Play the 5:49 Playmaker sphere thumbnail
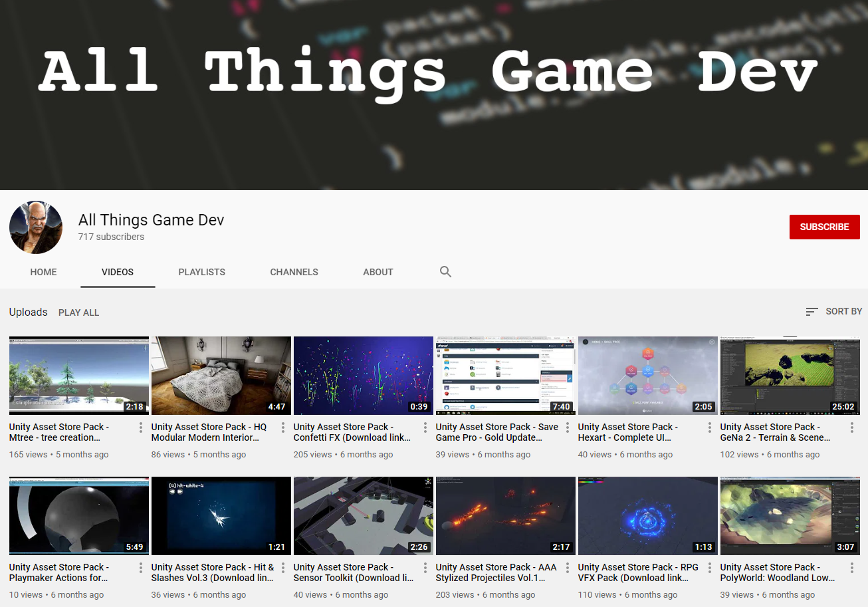868x607 pixels. (x=79, y=516)
